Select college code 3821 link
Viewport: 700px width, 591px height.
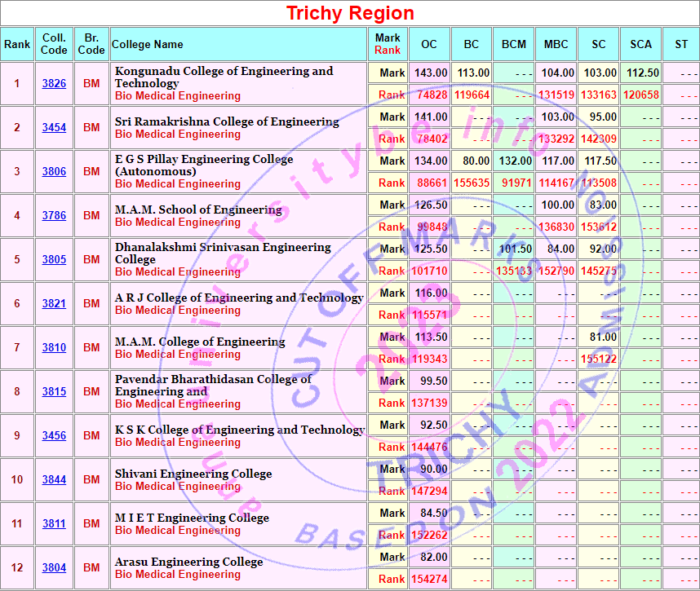click(x=54, y=304)
